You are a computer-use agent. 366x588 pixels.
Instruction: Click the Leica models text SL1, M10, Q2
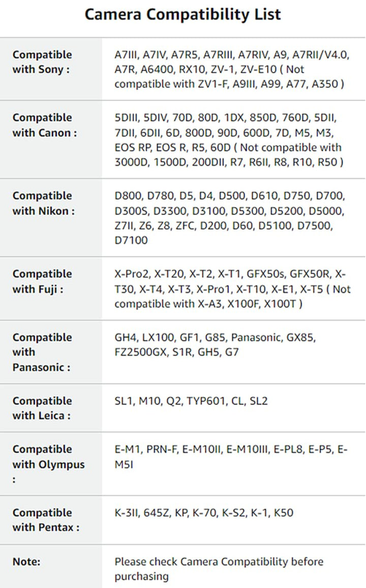tap(191, 401)
